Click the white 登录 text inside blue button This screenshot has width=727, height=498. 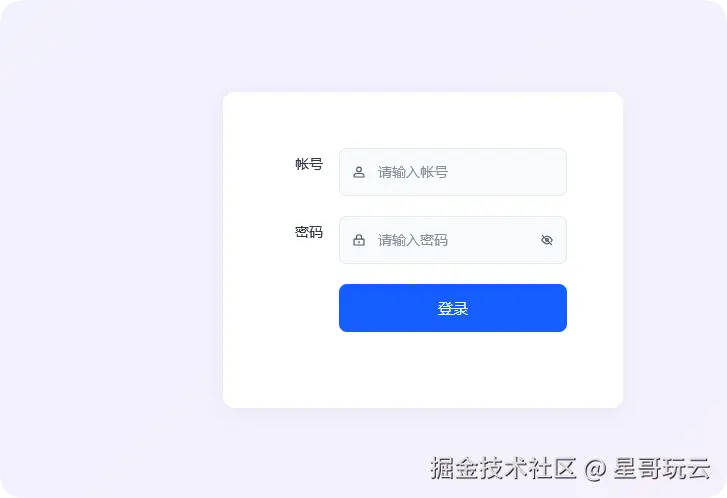[x=453, y=308]
